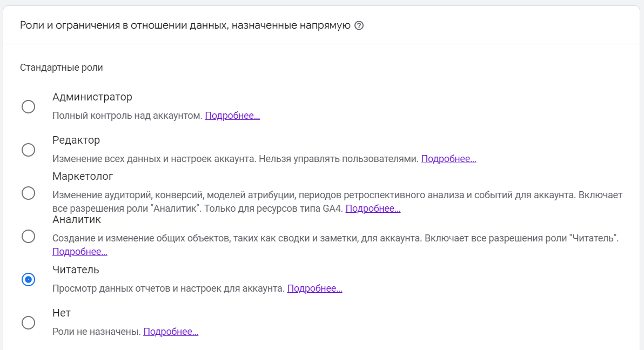Click the 'Стандартные роли' section heading
644x350 pixels.
pyautogui.click(x=62, y=68)
